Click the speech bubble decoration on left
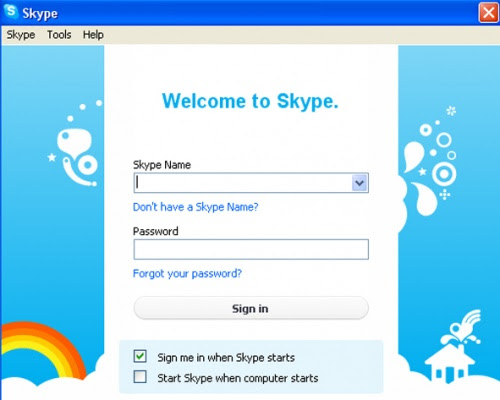Image resolution: width=500 pixels, height=400 pixels. coord(74,141)
